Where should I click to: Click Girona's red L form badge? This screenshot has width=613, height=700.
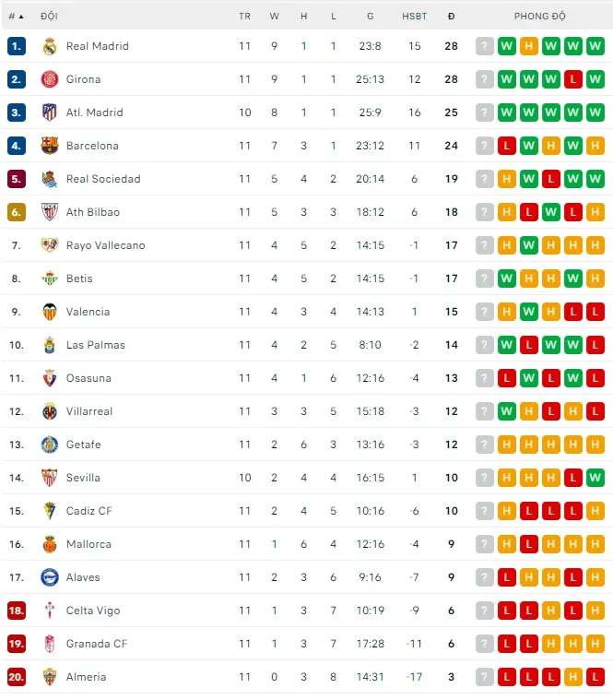pos(573,79)
